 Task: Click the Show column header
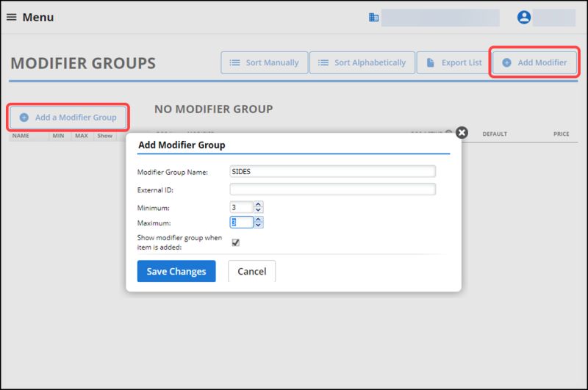104,136
